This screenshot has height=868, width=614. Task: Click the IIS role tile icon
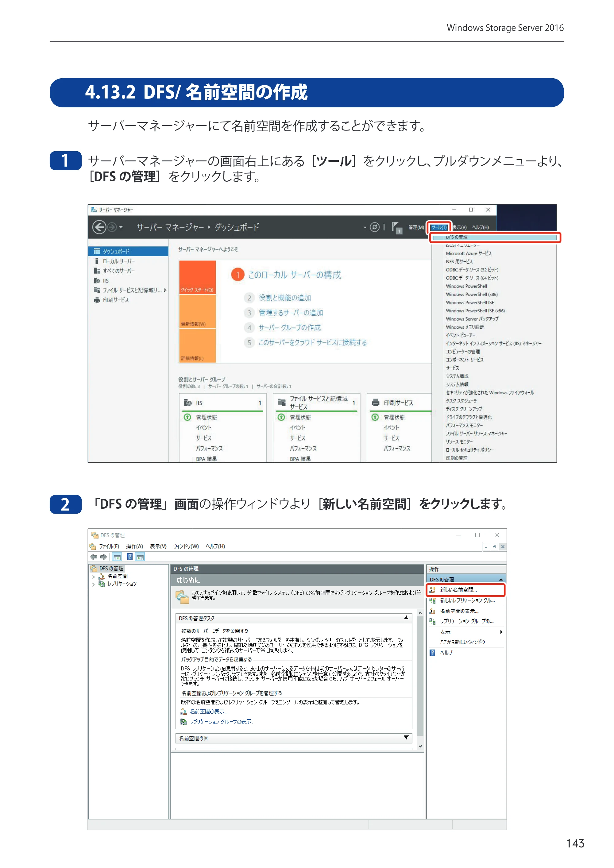(188, 403)
